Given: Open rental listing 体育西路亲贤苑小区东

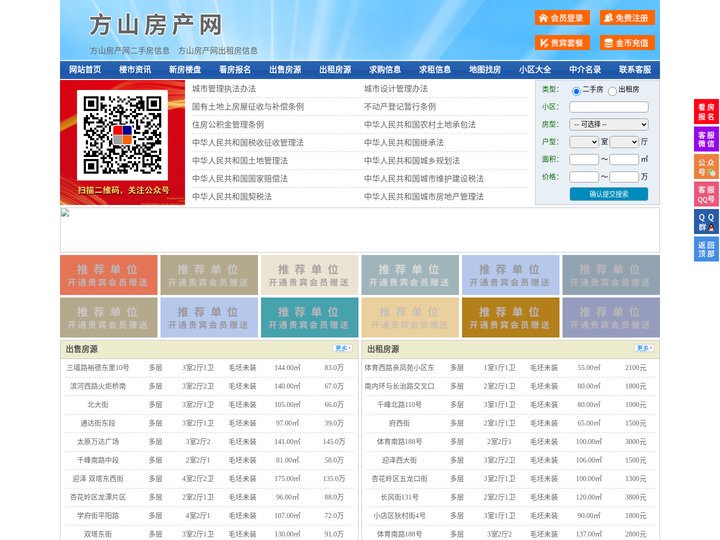Looking at the screenshot, I should pos(399,368).
